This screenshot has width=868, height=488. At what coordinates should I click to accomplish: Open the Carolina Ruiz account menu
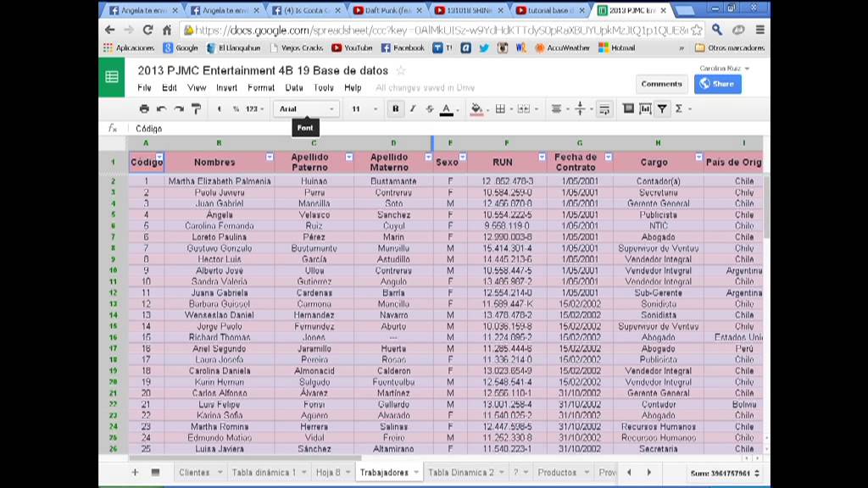point(724,68)
